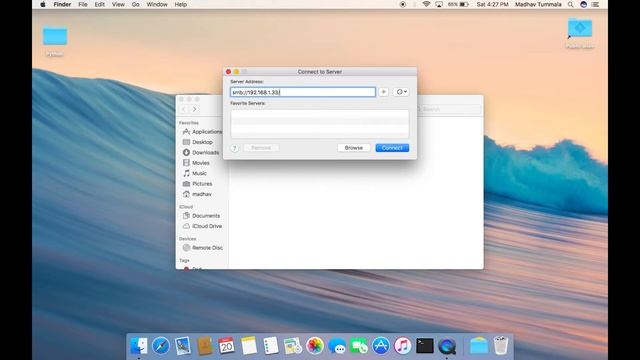Open FaceTime from the Dock
Image resolution: width=640 pixels, height=360 pixels.
[x=359, y=346]
